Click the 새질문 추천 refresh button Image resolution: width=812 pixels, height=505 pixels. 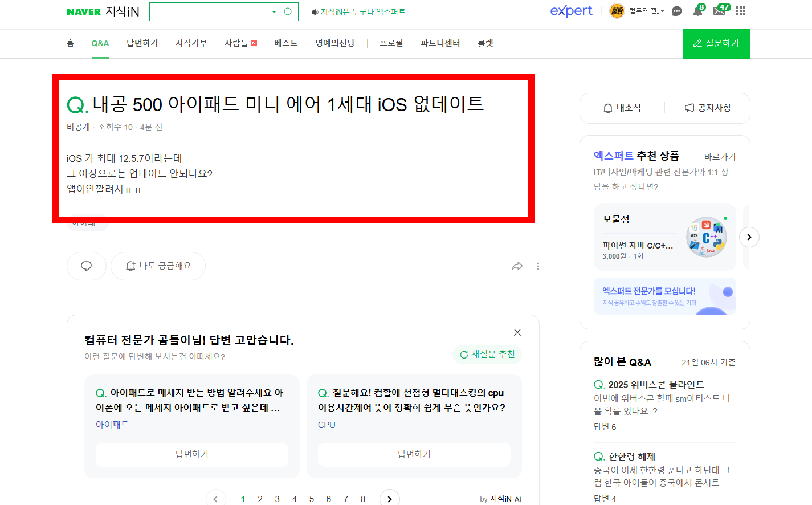[487, 355]
